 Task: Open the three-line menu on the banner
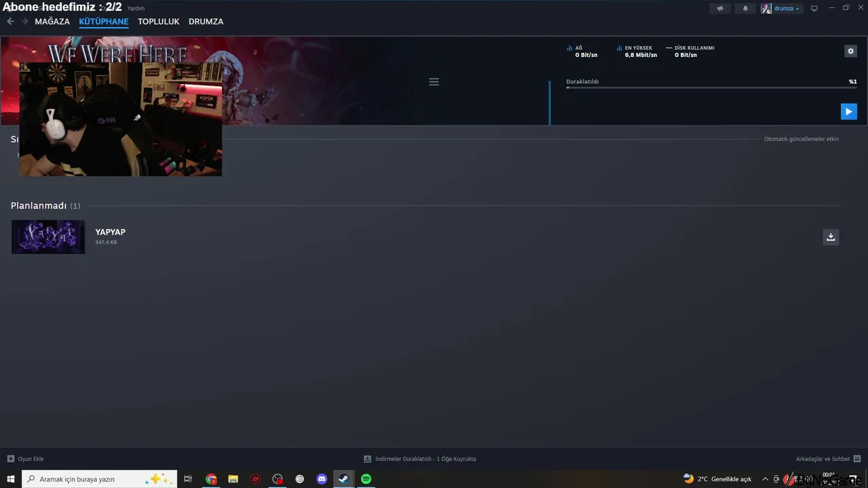tap(434, 82)
